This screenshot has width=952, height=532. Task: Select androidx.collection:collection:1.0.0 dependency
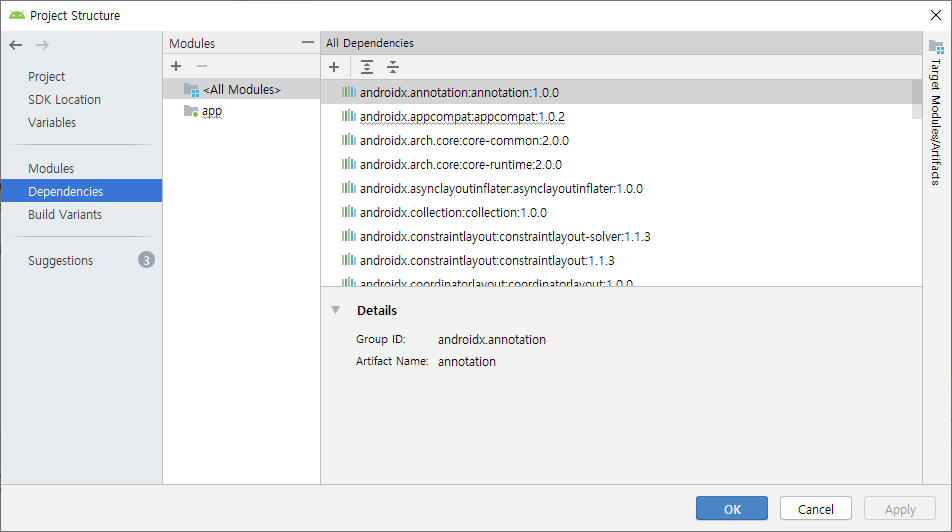click(x=616, y=212)
